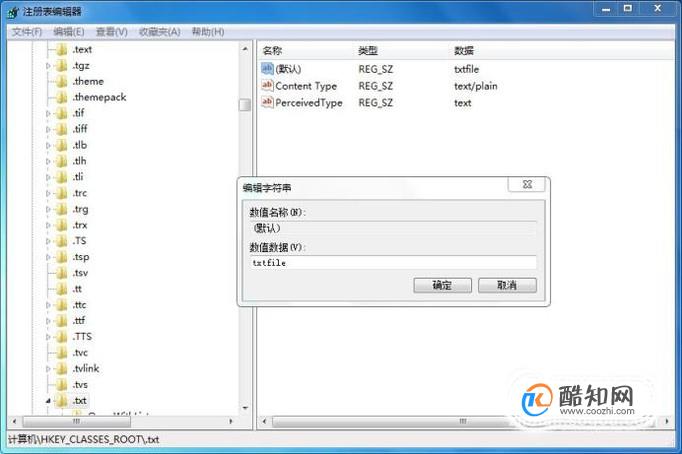682x454 pixels.
Task: Click tree pane scroll down arrow
Action: pos(245,408)
